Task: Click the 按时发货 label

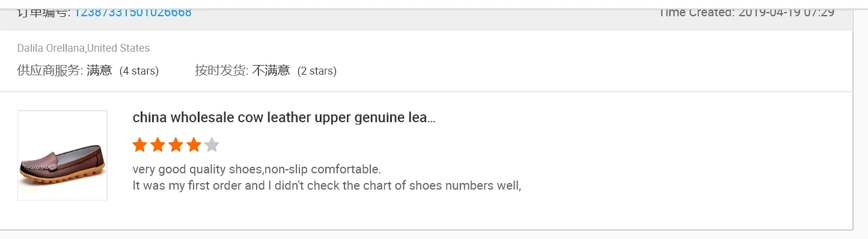Action: point(221,70)
